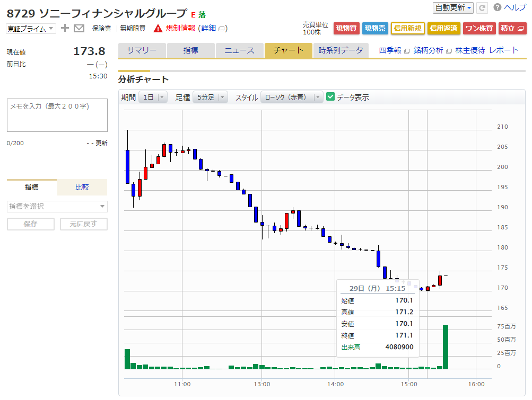Open the 株主優待 link
532x400 pixels.
[470, 50]
